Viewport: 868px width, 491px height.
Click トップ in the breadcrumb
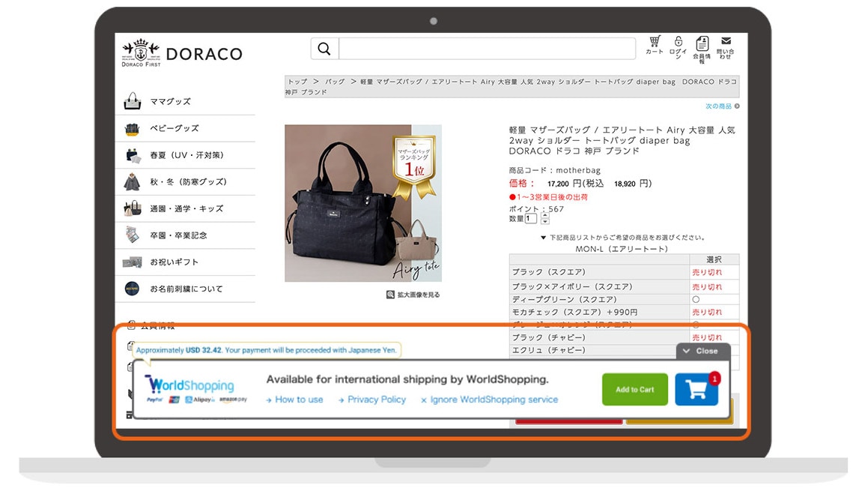pyautogui.click(x=298, y=82)
